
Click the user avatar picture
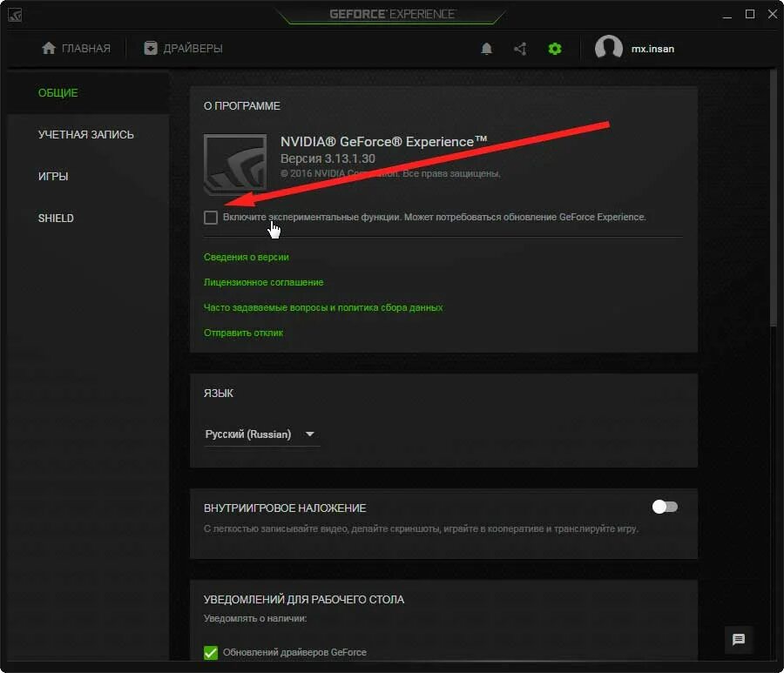click(x=609, y=48)
